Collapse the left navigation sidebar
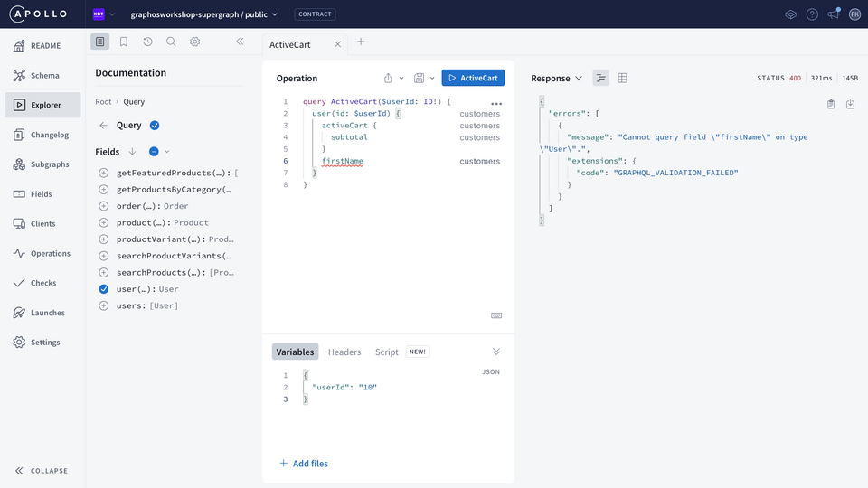The height and width of the screenshot is (488, 868). point(41,471)
